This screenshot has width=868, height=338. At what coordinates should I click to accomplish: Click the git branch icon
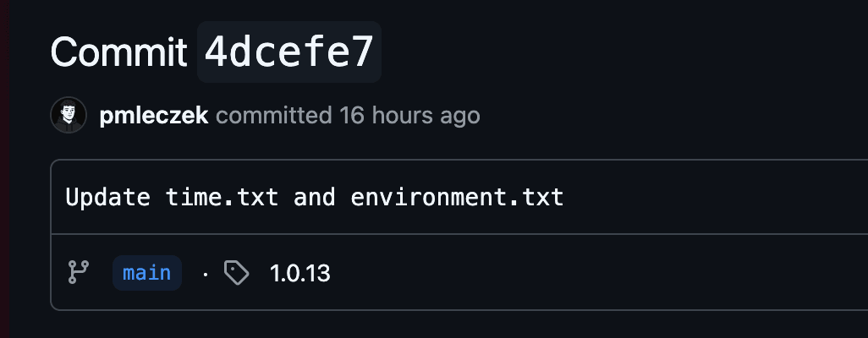point(78,272)
